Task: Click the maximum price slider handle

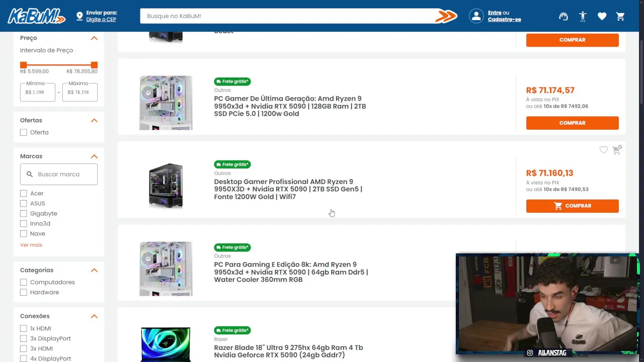Action: tap(94, 65)
